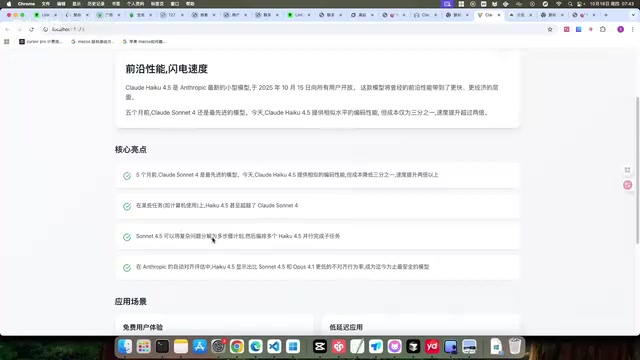640x360 pixels.
Task: Open the App Store dock icon
Action: click(x=200, y=347)
